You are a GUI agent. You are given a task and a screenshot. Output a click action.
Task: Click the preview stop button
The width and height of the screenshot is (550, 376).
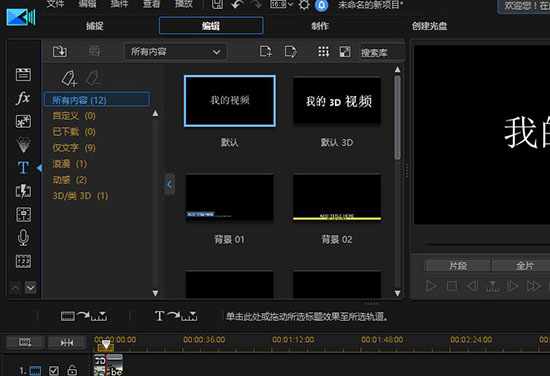click(452, 286)
